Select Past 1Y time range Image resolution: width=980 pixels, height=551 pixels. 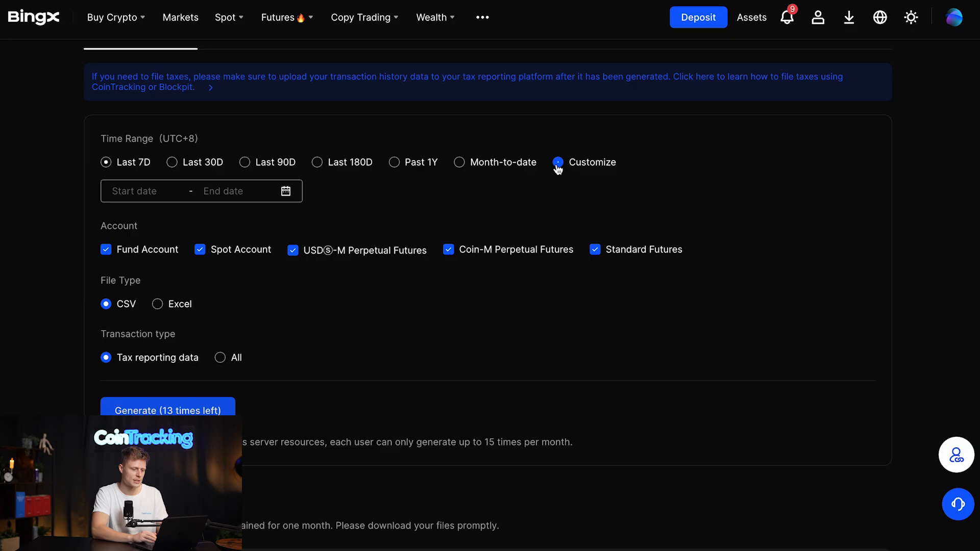[413, 162]
